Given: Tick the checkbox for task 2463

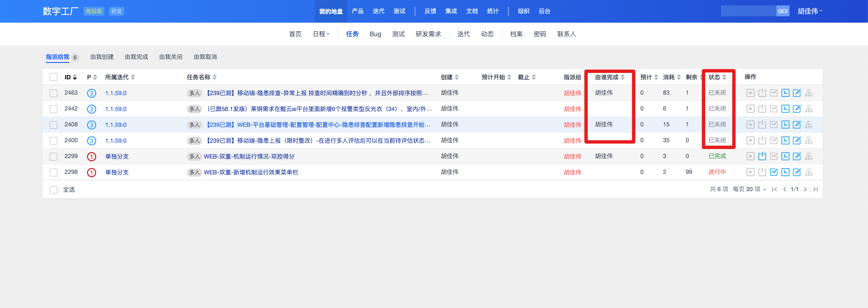Looking at the screenshot, I should [54, 93].
